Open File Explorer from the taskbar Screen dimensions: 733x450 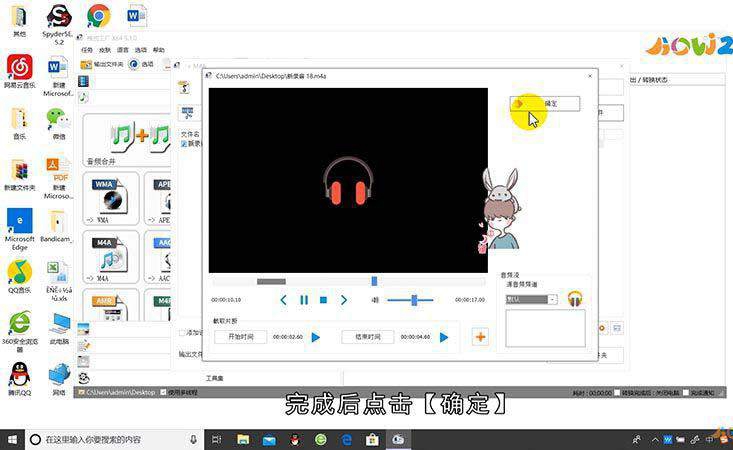pyautogui.click(x=243, y=440)
